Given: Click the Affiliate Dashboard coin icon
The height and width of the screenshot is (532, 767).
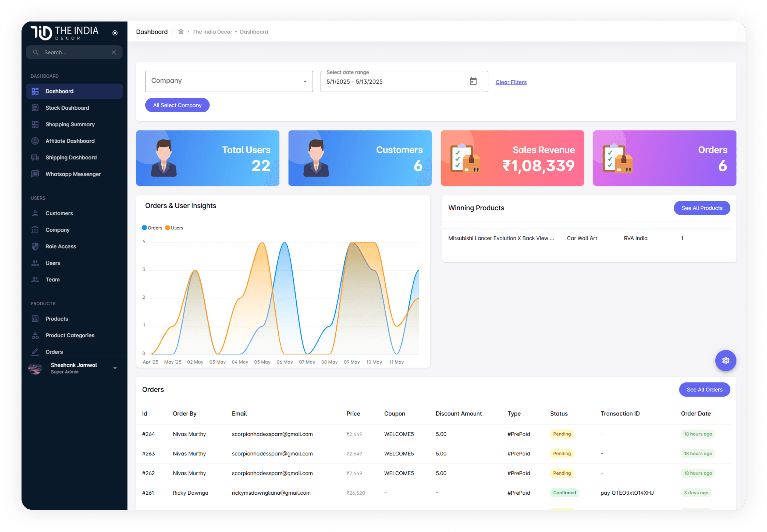Looking at the screenshot, I should pos(35,141).
